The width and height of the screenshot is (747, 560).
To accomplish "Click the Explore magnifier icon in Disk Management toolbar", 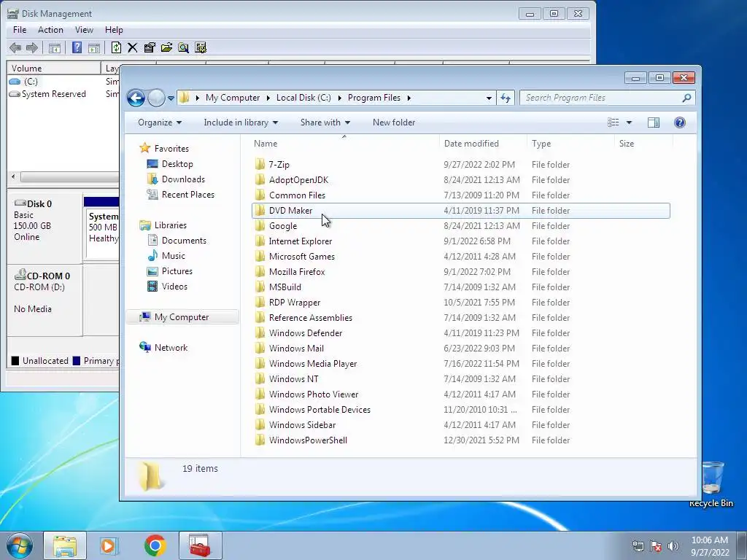I will 183,47.
